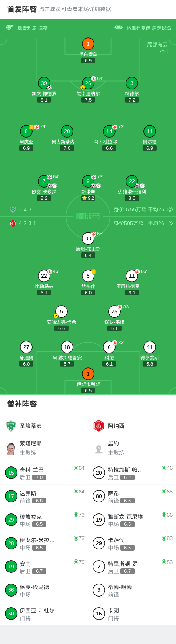Select player 39 凯文-佩德罗 on pitch
The height and width of the screenshot is (644, 176).
click(x=44, y=83)
